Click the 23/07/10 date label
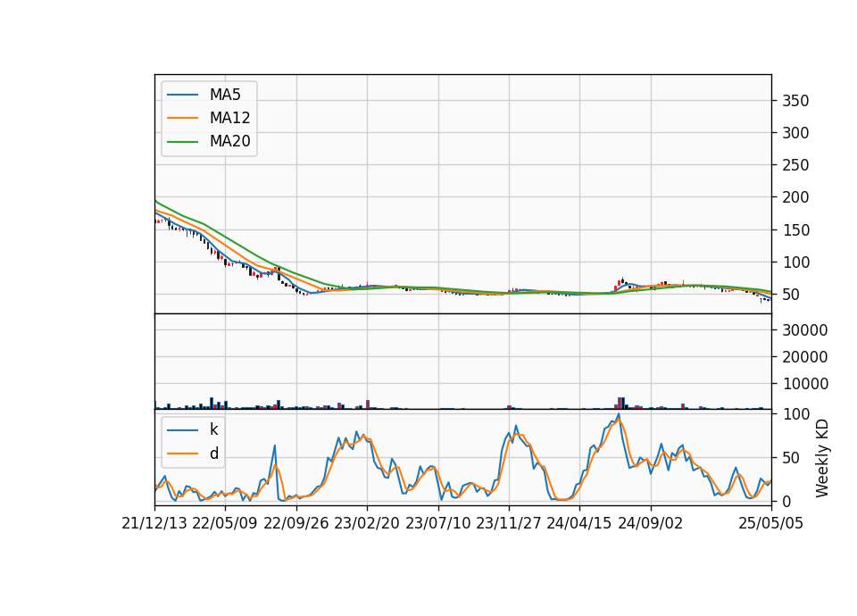 437,524
